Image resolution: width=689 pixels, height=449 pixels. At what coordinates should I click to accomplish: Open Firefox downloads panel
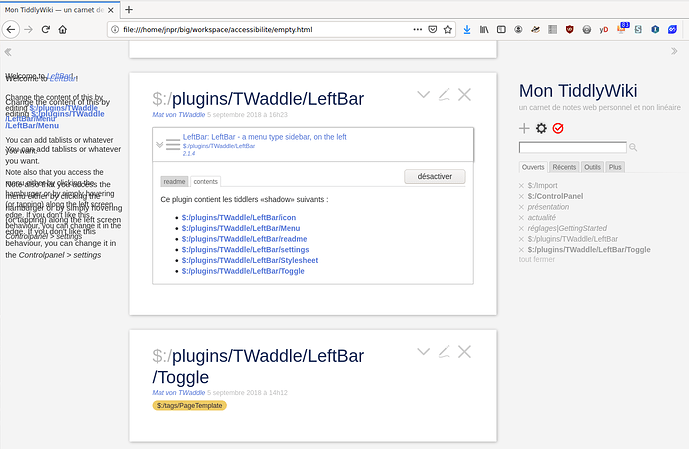[x=467, y=29]
